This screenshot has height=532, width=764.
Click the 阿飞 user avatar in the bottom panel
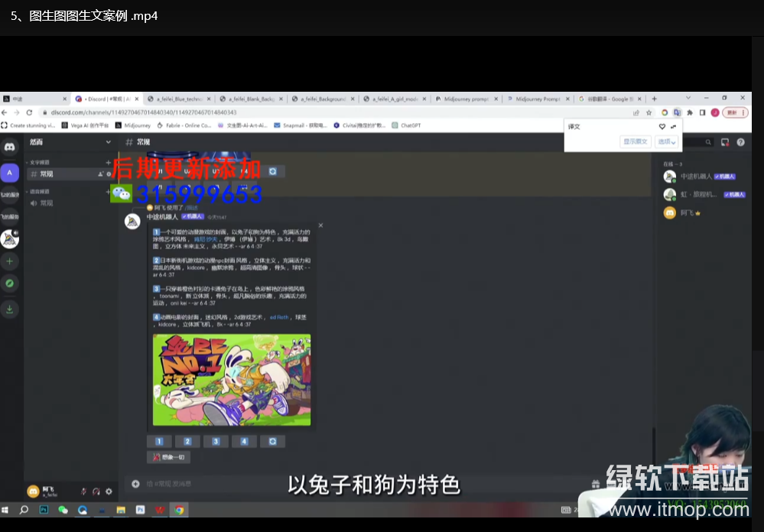(33, 491)
